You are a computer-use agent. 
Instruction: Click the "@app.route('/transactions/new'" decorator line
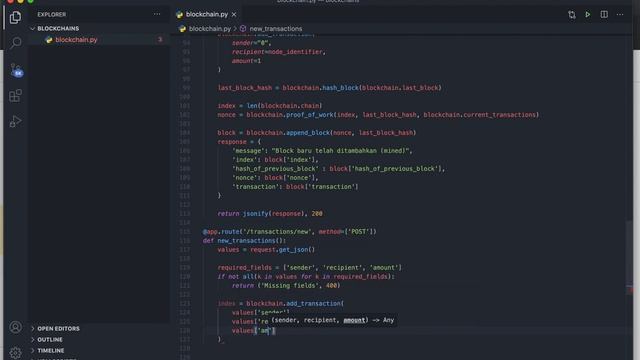click(289, 231)
